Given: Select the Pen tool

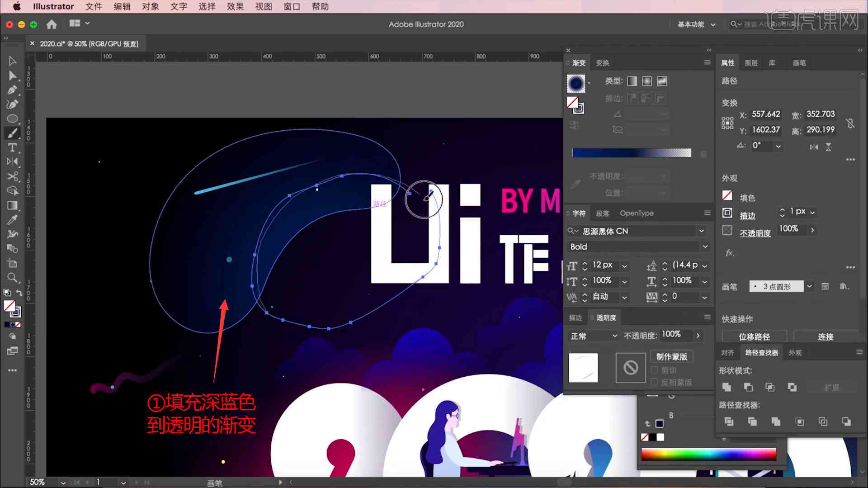Looking at the screenshot, I should pyautogui.click(x=12, y=90).
